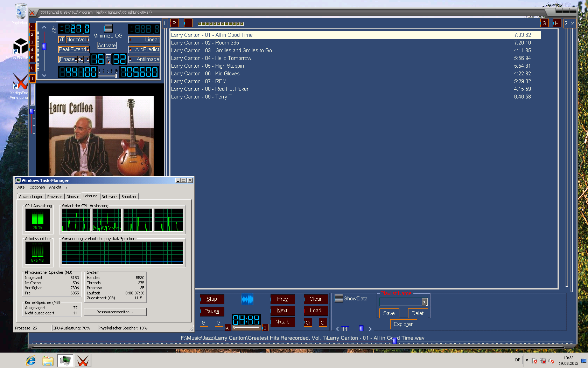Click the C button below Load

point(323,322)
